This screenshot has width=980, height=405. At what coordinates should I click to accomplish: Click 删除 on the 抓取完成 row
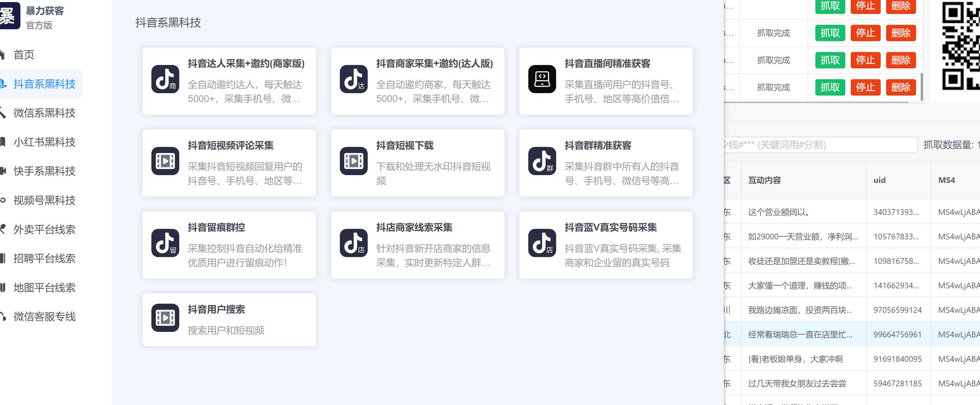[x=901, y=33]
